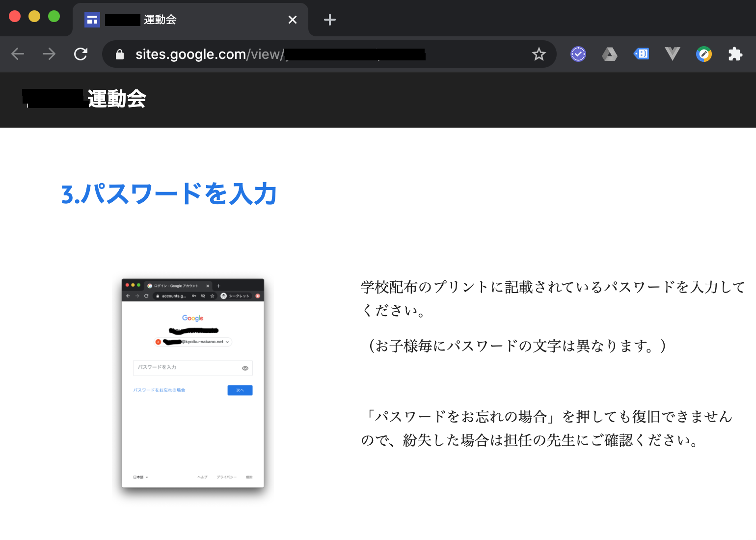Screen dimensions: 756x540
Task: Open the extensions puzzle-piece menu
Action: tap(735, 54)
